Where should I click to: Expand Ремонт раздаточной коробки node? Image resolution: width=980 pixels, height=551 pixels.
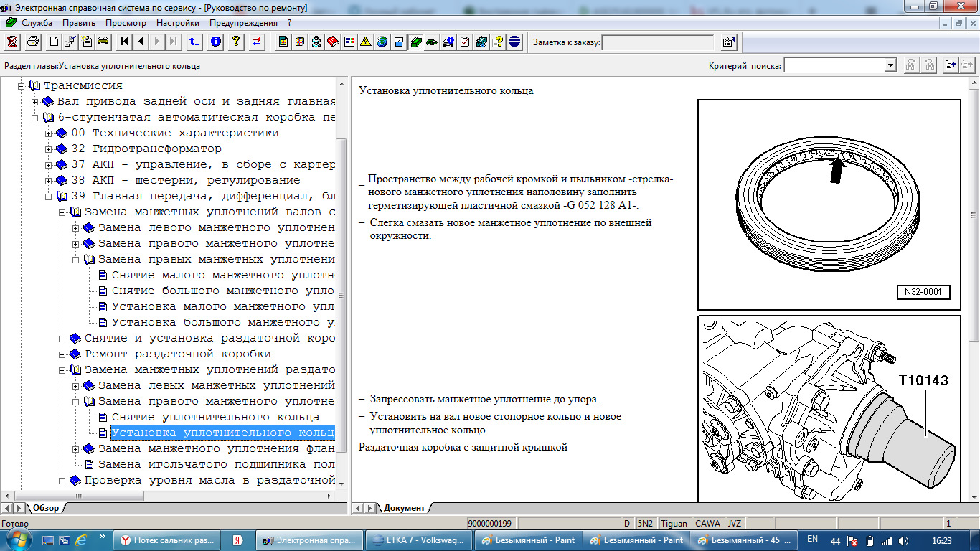[x=62, y=354]
